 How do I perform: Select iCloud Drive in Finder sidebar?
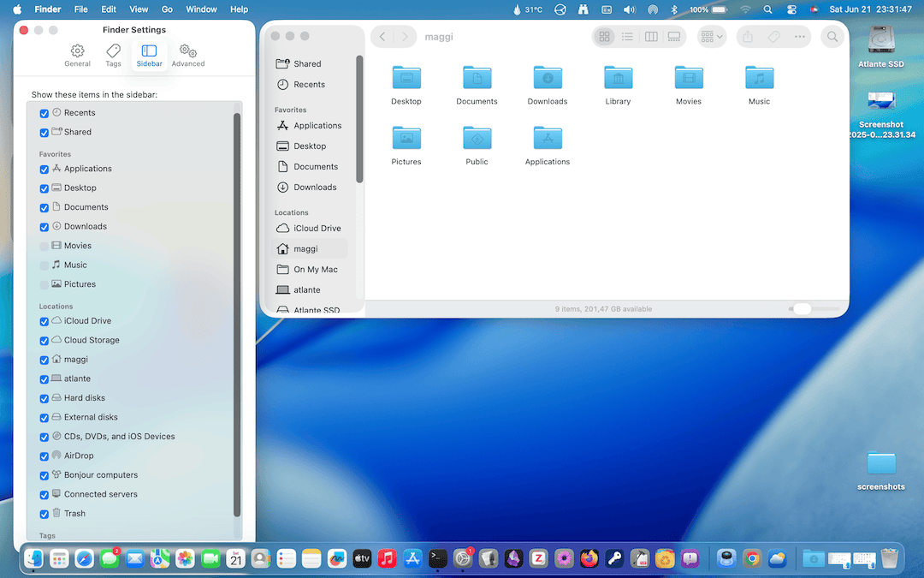point(317,229)
